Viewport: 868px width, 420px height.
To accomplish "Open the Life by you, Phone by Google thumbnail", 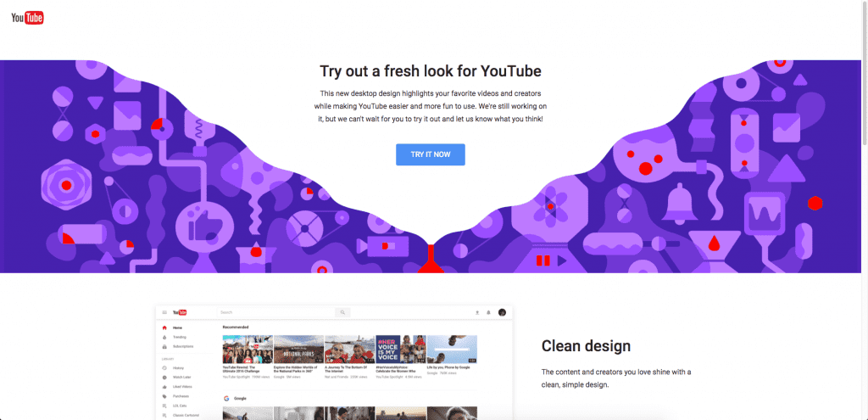I will (453, 349).
